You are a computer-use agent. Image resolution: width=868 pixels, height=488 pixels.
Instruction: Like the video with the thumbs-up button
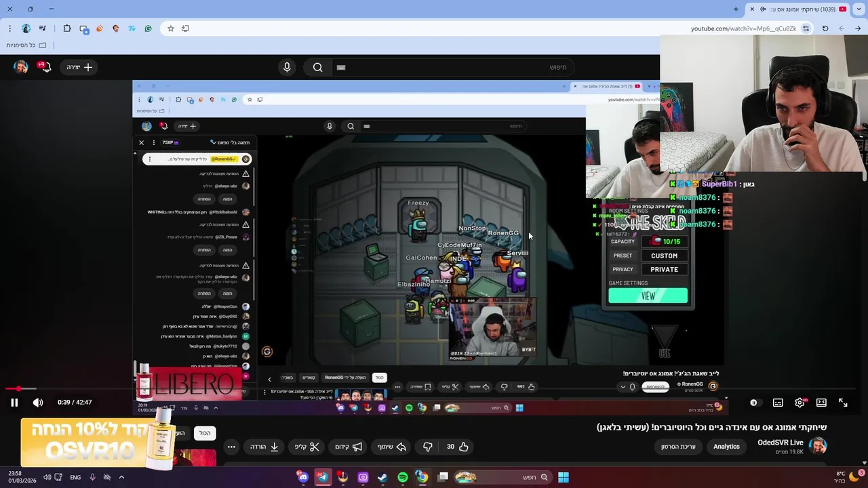point(458,447)
